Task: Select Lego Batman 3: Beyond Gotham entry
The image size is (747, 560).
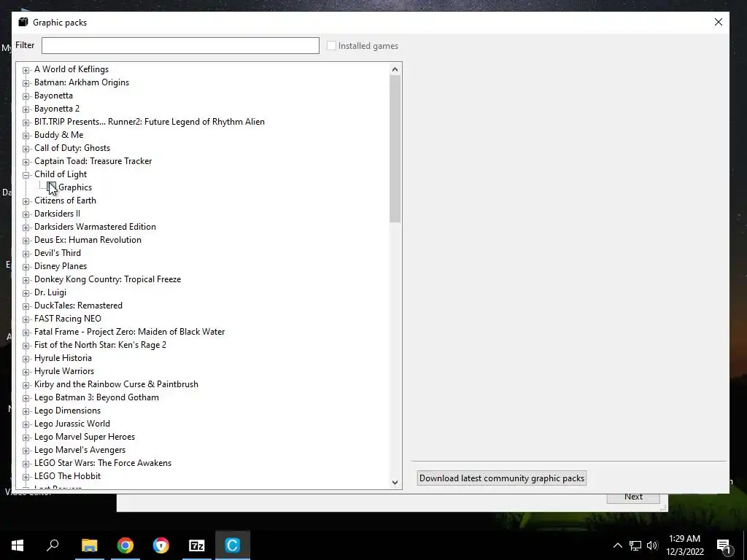Action: coord(96,397)
